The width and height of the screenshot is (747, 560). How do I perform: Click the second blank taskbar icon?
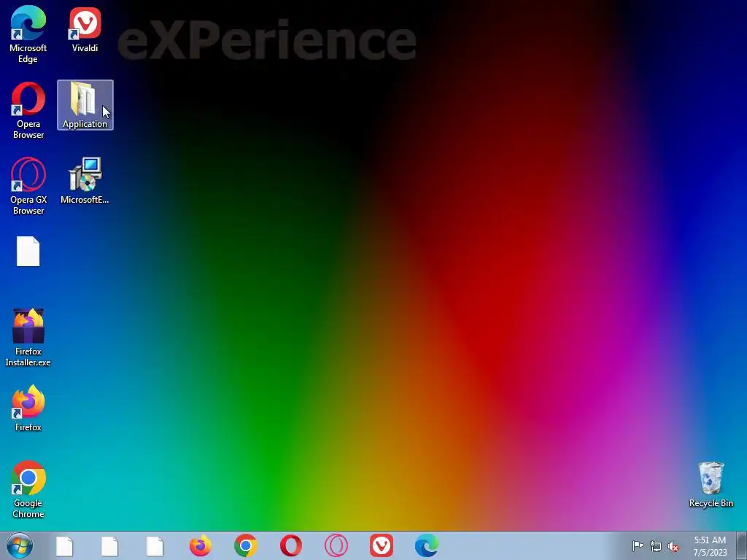(109, 545)
